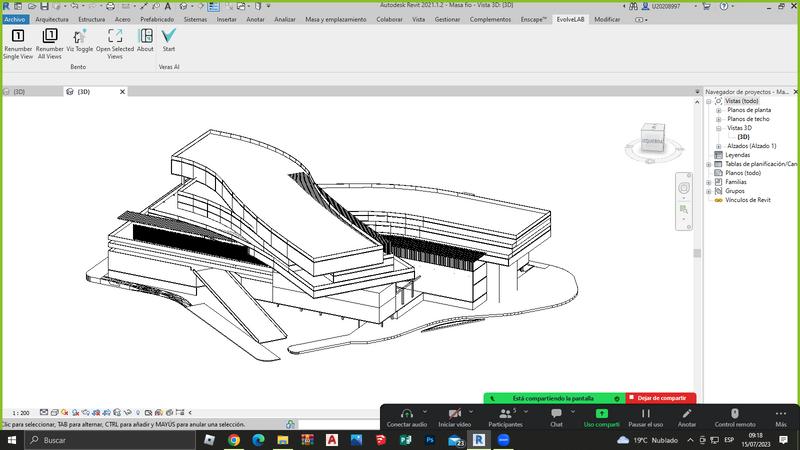
Task: Toggle camera with Iniciar video in Zoom
Action: click(x=454, y=414)
